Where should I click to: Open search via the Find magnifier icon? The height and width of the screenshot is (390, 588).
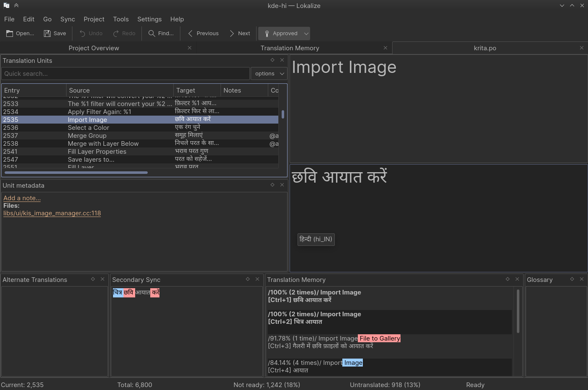pyautogui.click(x=151, y=33)
